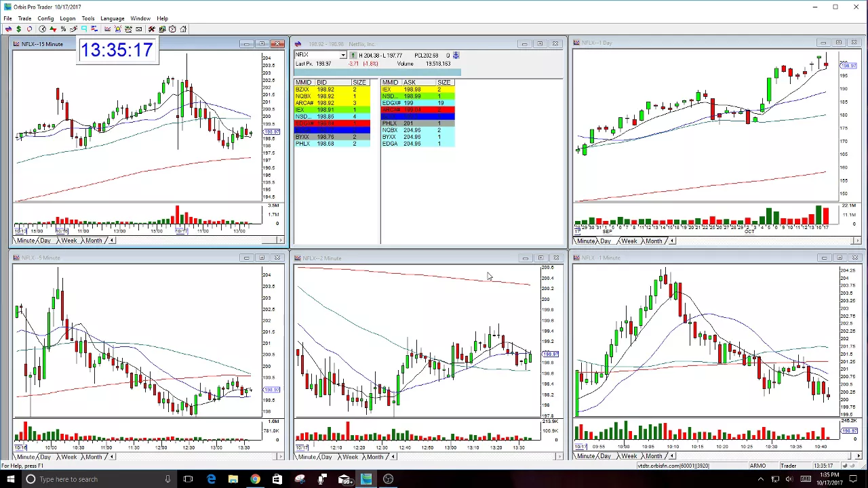
Task: Switch 15 Minute chart to Day tab
Action: [45, 241]
